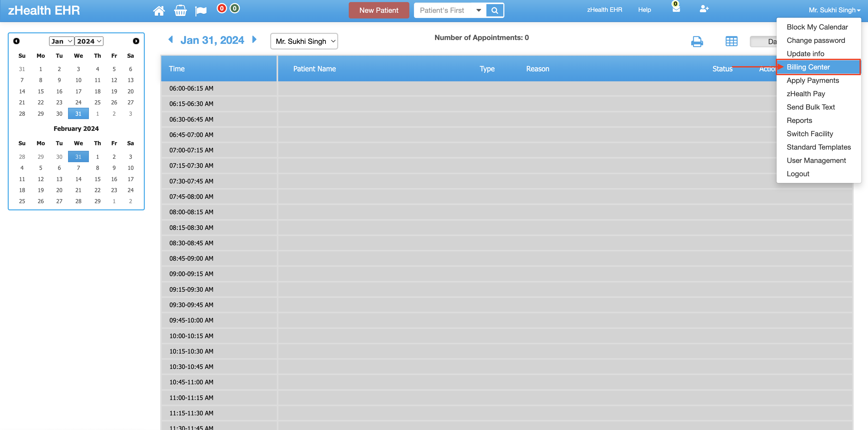Open the inbox messages envelope icon

pos(676,8)
